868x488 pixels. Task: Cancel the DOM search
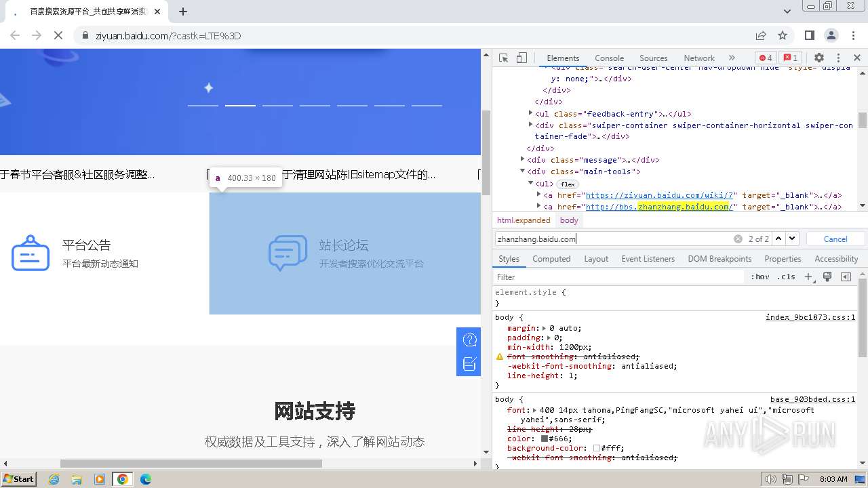point(835,239)
